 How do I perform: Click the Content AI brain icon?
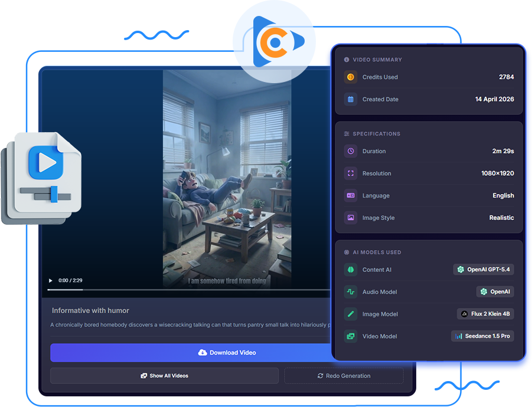click(350, 270)
